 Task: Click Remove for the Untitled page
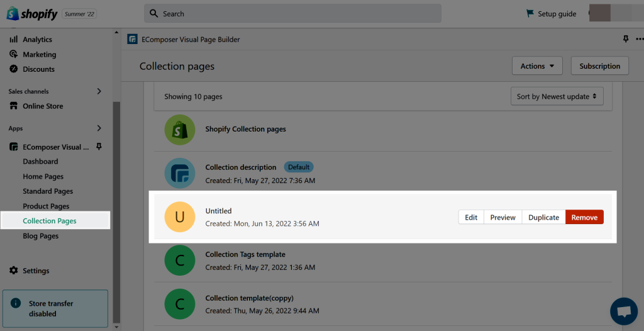(x=584, y=217)
